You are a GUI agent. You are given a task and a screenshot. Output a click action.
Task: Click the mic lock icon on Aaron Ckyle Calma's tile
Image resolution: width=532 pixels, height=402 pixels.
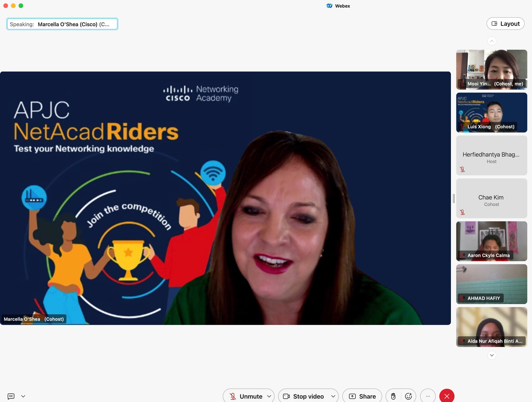point(462,255)
